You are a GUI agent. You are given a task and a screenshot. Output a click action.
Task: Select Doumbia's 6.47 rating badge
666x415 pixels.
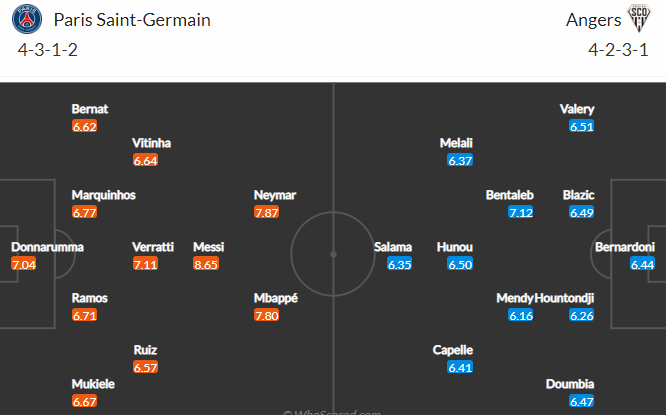click(x=582, y=401)
